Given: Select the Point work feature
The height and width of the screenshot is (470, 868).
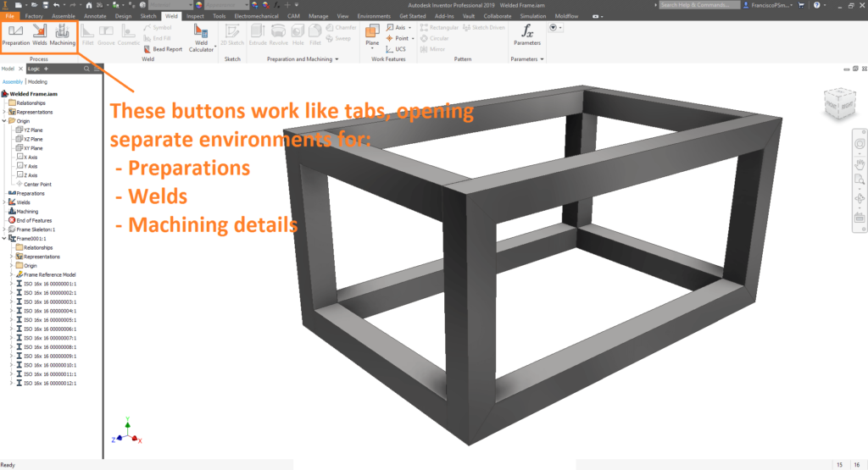Looking at the screenshot, I should tap(398, 38).
